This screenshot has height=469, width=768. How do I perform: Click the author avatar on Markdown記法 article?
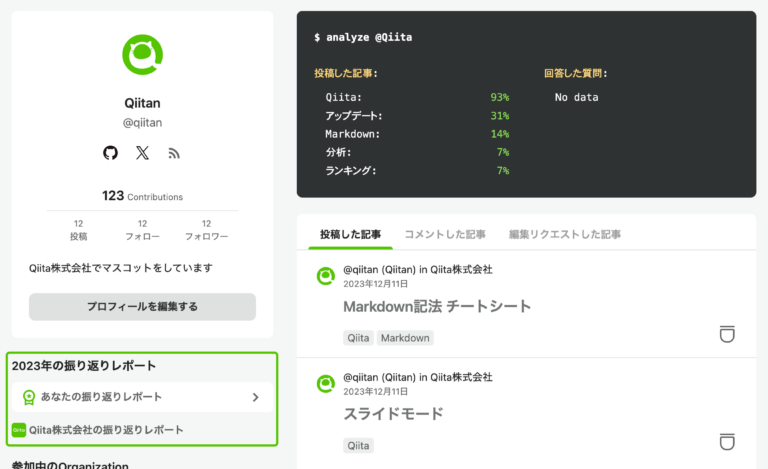point(326,276)
